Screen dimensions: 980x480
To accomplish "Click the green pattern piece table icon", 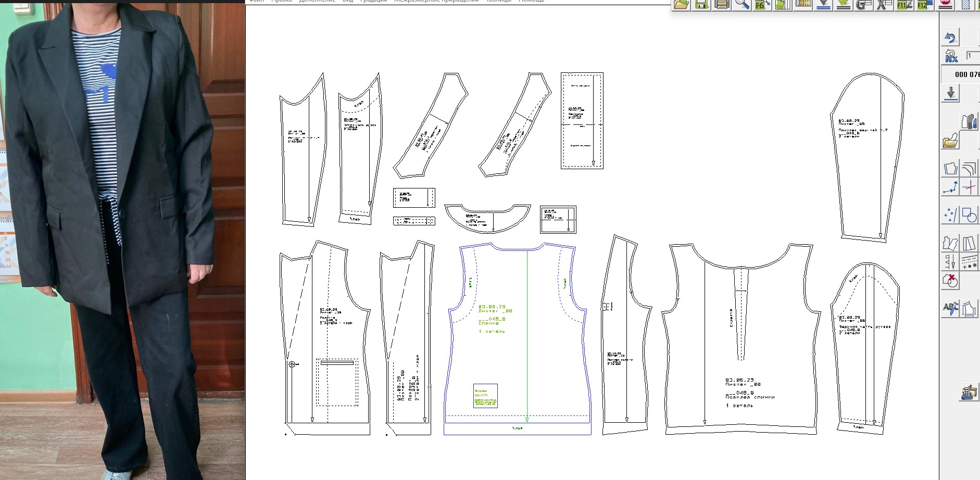I will pyautogui.click(x=782, y=5).
